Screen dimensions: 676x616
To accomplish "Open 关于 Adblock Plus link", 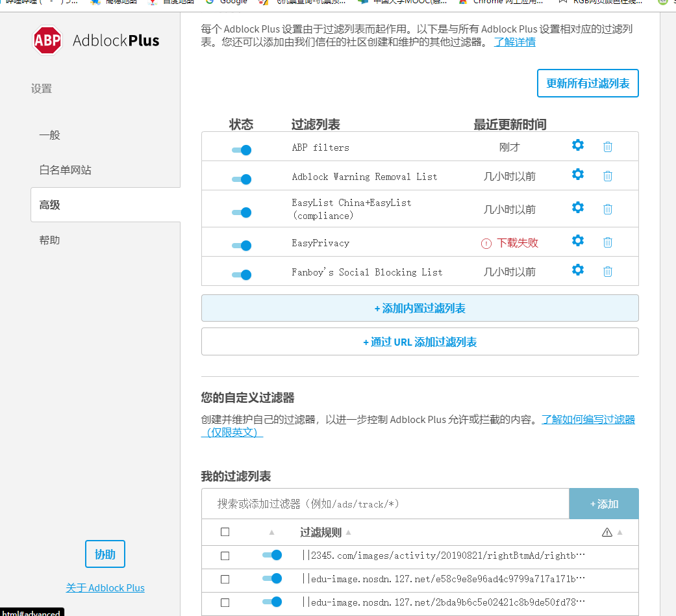I will coord(105,587).
